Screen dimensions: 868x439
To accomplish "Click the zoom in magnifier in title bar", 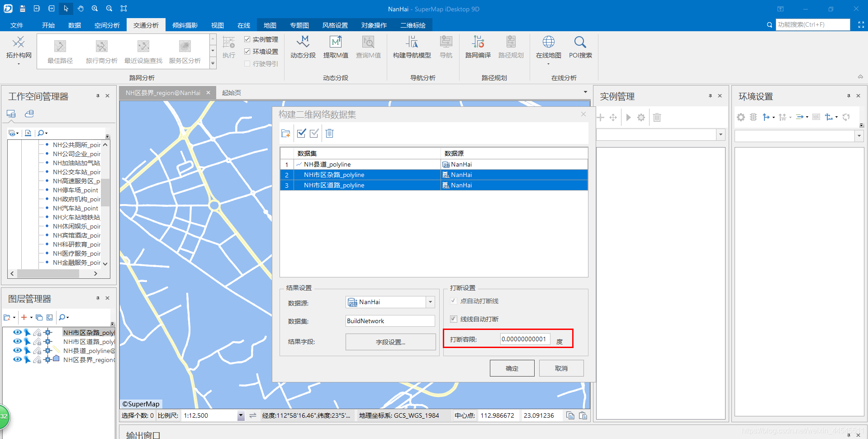I will 95,9.
